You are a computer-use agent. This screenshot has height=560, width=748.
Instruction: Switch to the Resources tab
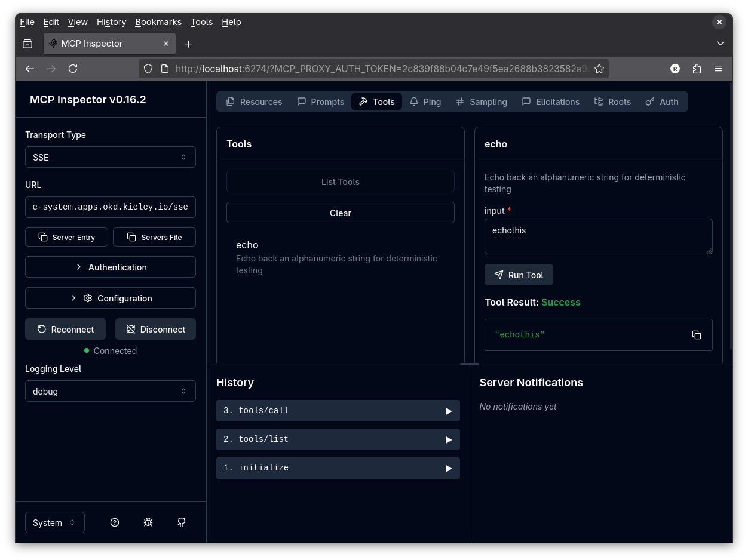click(254, 102)
